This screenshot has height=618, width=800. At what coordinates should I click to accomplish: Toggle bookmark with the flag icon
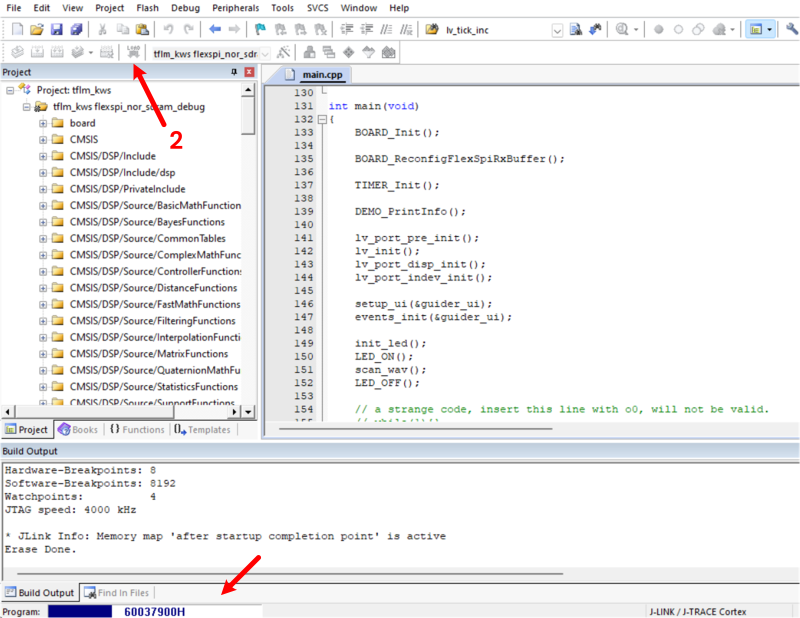(260, 30)
